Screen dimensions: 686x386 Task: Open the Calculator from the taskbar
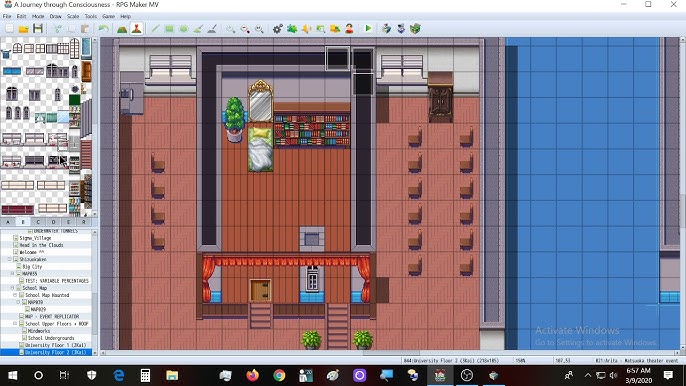point(145,375)
